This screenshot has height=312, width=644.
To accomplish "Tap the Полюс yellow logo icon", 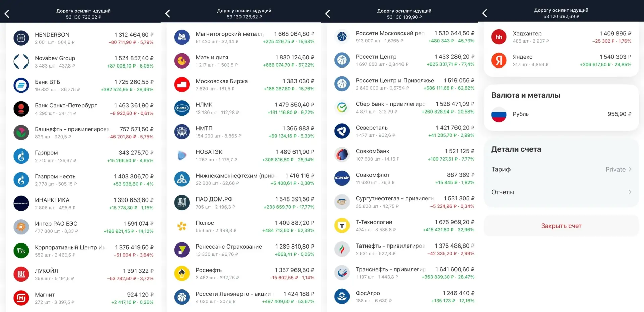I will tap(182, 226).
